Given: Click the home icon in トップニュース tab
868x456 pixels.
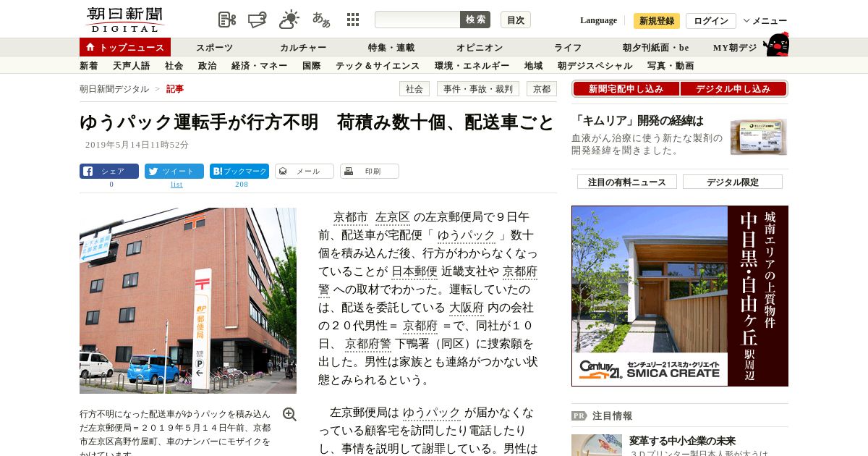Looking at the screenshot, I should [90, 47].
